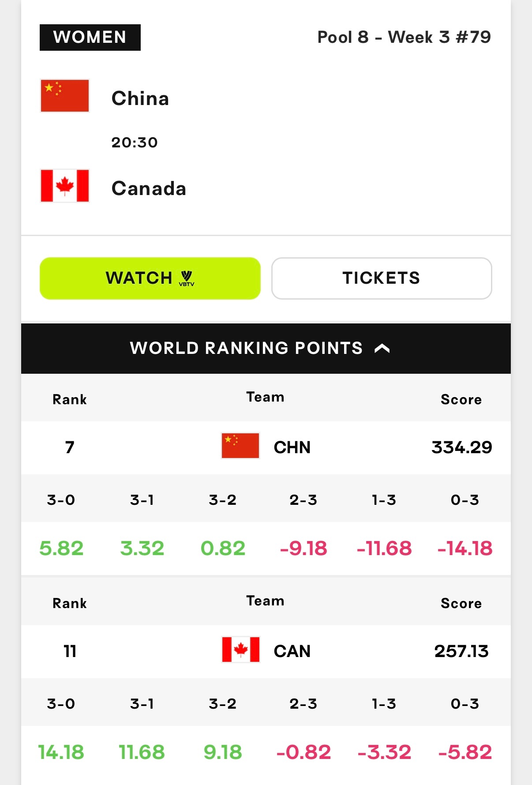Click the China flag in match header
The image size is (532, 785).
[x=65, y=96]
